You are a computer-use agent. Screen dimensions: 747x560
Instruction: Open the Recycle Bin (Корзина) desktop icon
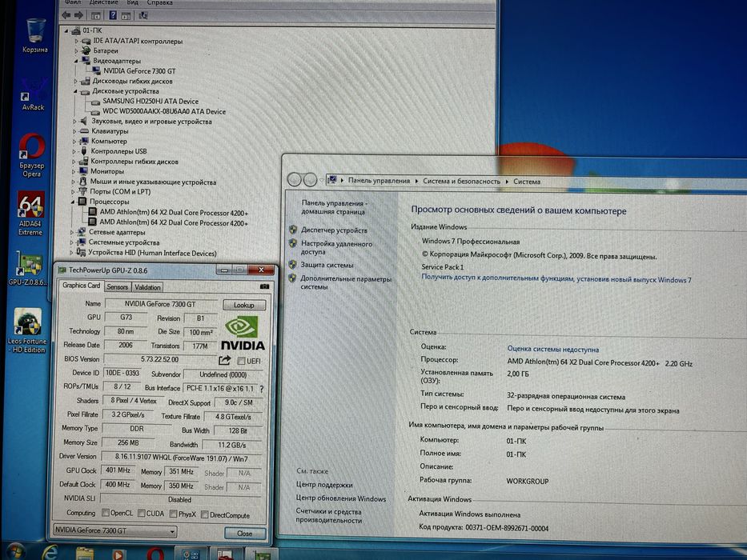click(34, 34)
